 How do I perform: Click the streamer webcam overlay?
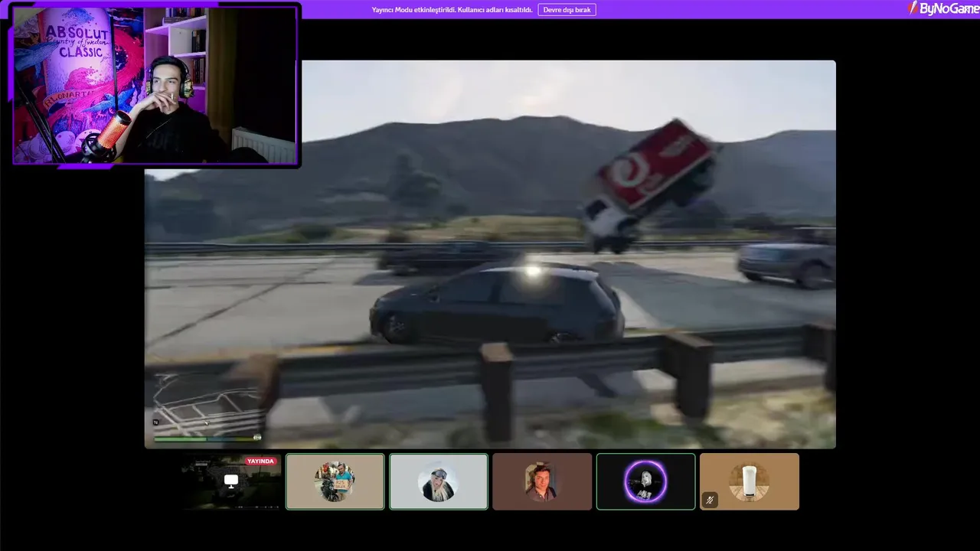click(155, 84)
